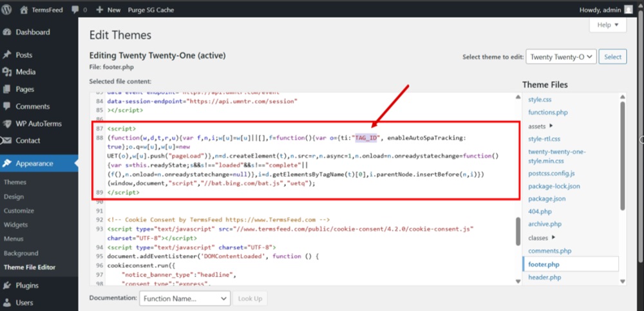Click the WP AutoTerms shield icon

point(6,124)
